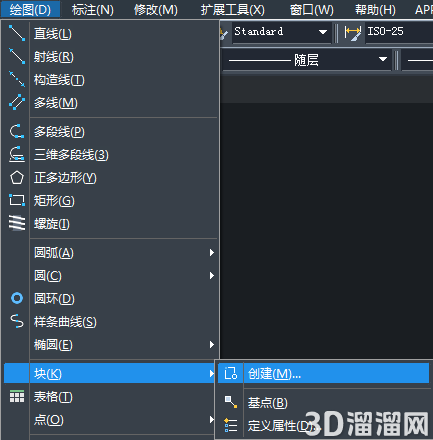Select 创建(M)... in block submenu
The width and height of the screenshot is (433, 440).
click(323, 373)
